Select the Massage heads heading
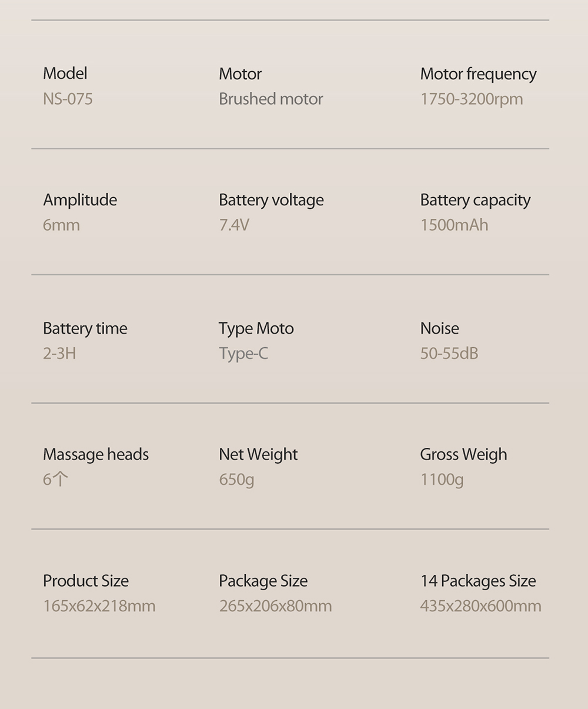 96,455
